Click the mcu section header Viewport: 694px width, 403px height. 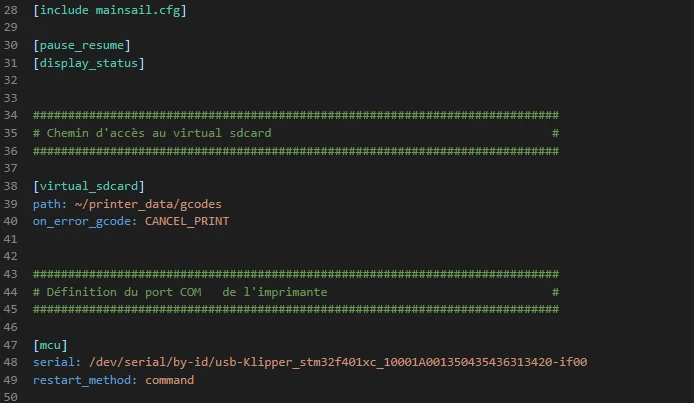tap(50, 345)
